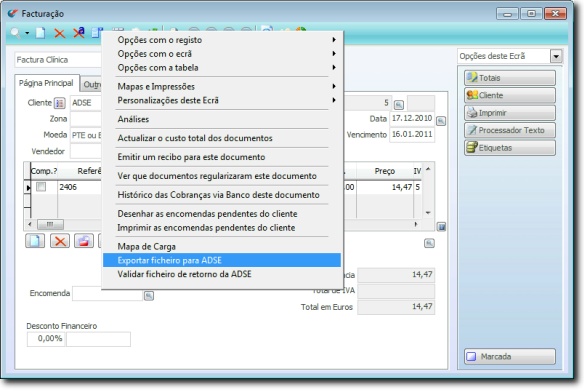This screenshot has width=584, height=391.
Task: Choose 'Imprimir as encomendas pendentes do cliente'
Action: (222, 228)
